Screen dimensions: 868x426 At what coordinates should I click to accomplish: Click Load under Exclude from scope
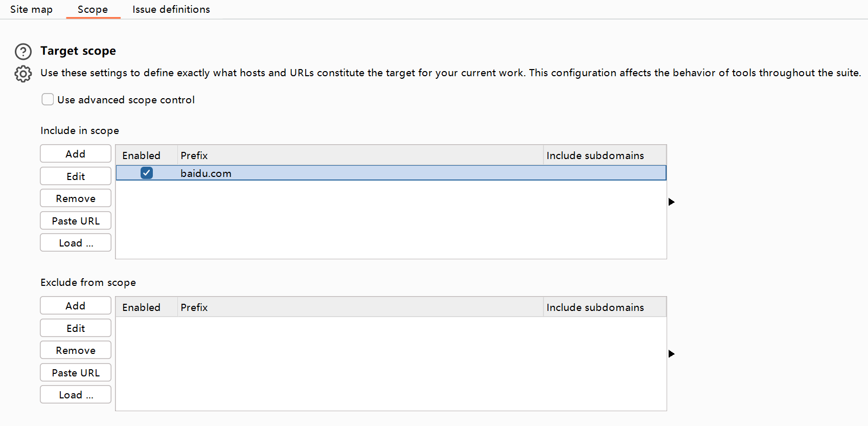click(76, 394)
